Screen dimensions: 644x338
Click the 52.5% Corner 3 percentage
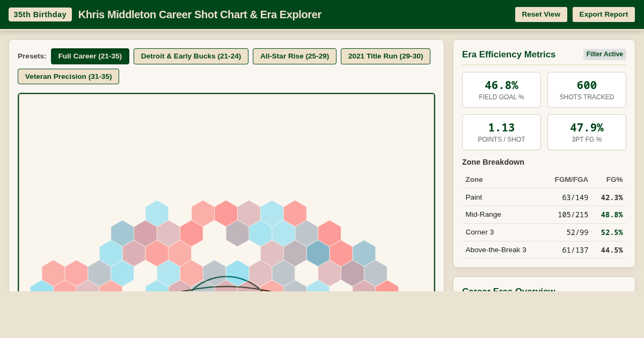coord(612,232)
